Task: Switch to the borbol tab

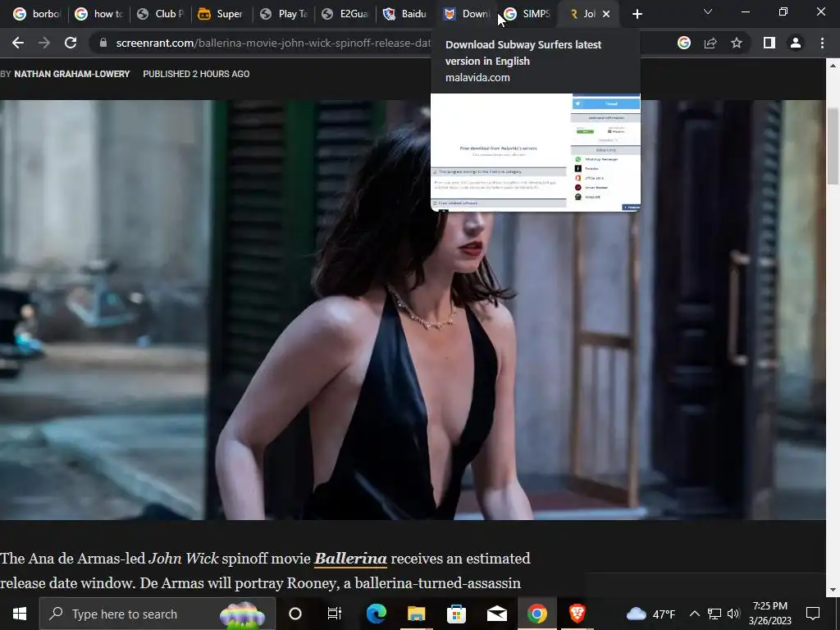Action: coord(36,14)
